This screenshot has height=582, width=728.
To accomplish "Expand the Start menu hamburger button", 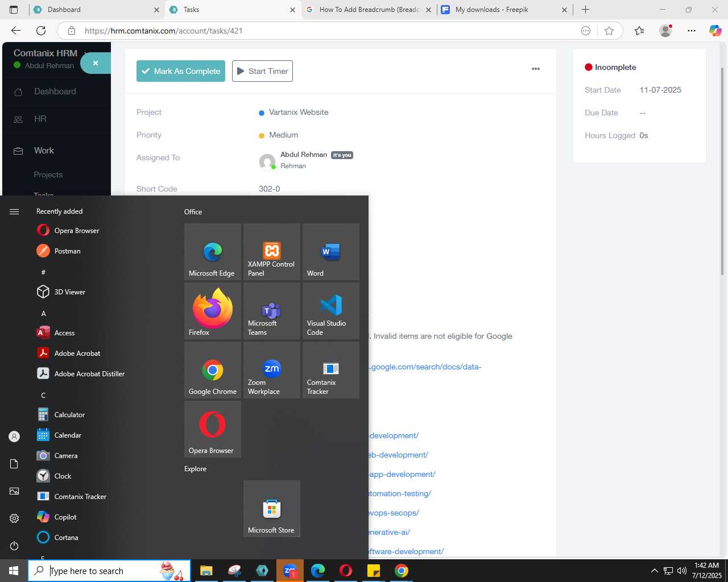I will pyautogui.click(x=14, y=211).
